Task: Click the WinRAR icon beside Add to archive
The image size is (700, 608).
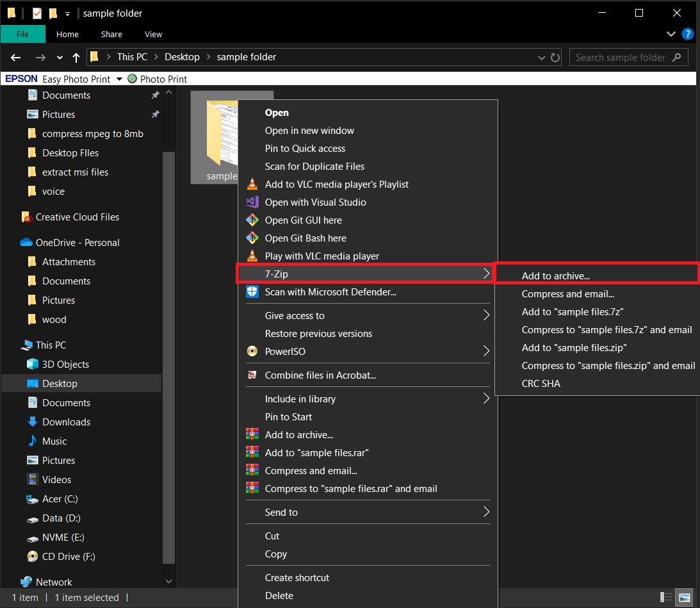Action: coord(252,434)
